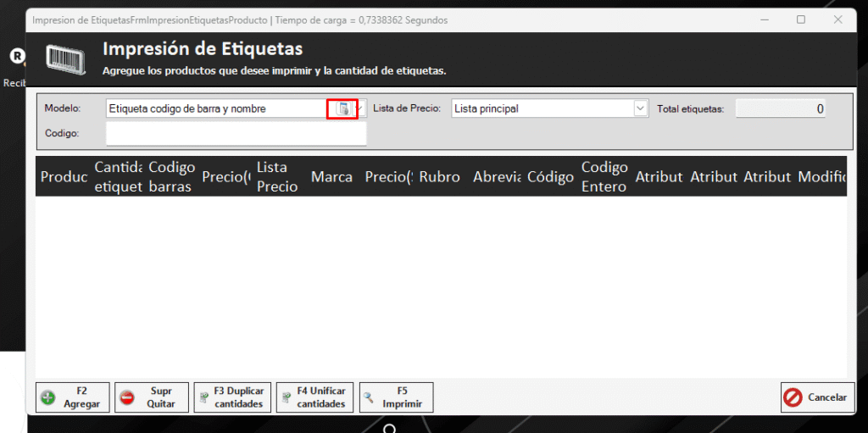
Task: Click the Cantidad etiquetas column header
Action: tap(118, 177)
